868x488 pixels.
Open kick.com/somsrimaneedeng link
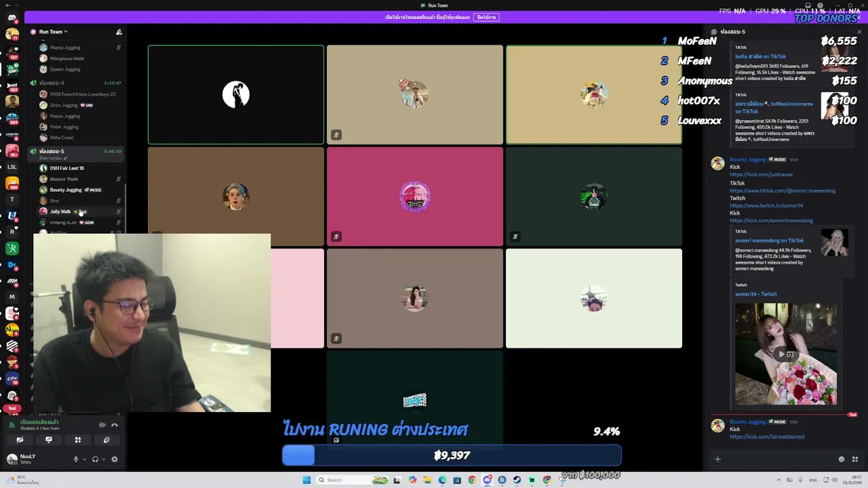[771, 220]
